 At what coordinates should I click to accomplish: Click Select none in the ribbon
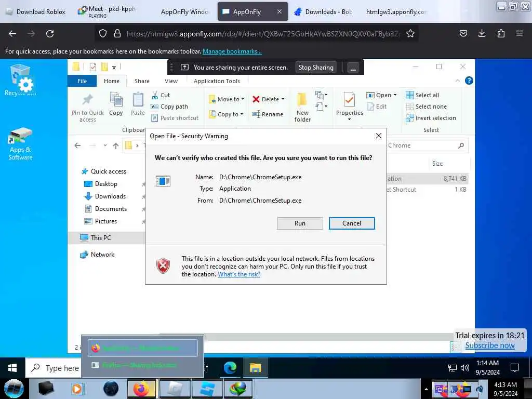click(x=426, y=107)
